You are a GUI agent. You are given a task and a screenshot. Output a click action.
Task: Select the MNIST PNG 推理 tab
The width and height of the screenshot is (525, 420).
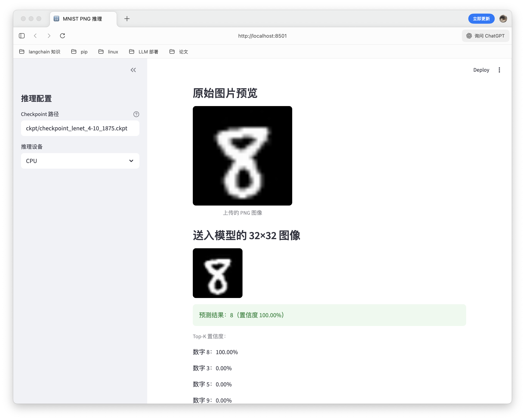click(x=82, y=19)
